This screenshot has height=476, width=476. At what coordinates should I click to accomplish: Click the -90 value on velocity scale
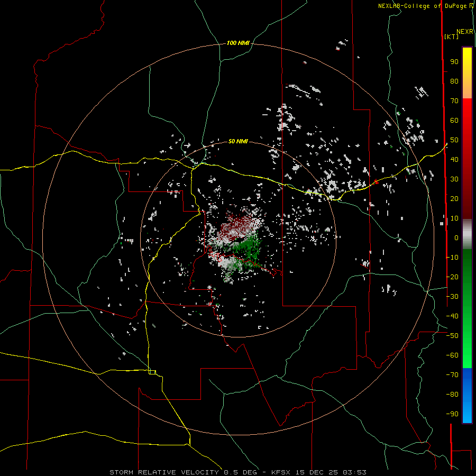pos(452,414)
